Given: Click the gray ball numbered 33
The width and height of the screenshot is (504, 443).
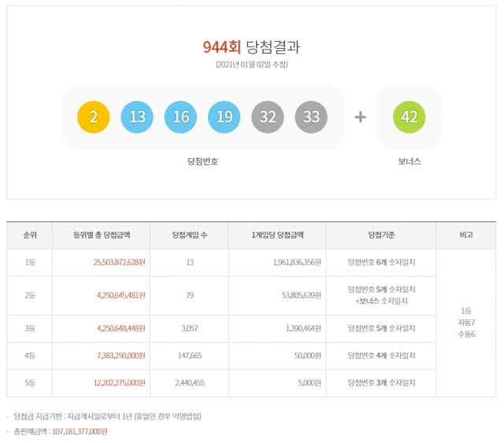Looking at the screenshot, I should click(x=311, y=117).
